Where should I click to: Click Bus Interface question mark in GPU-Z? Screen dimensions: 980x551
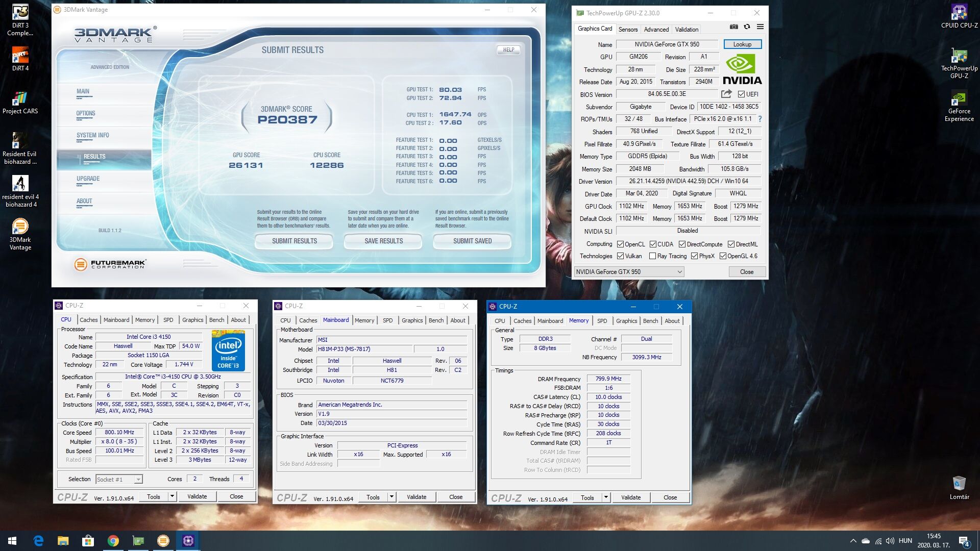click(759, 119)
